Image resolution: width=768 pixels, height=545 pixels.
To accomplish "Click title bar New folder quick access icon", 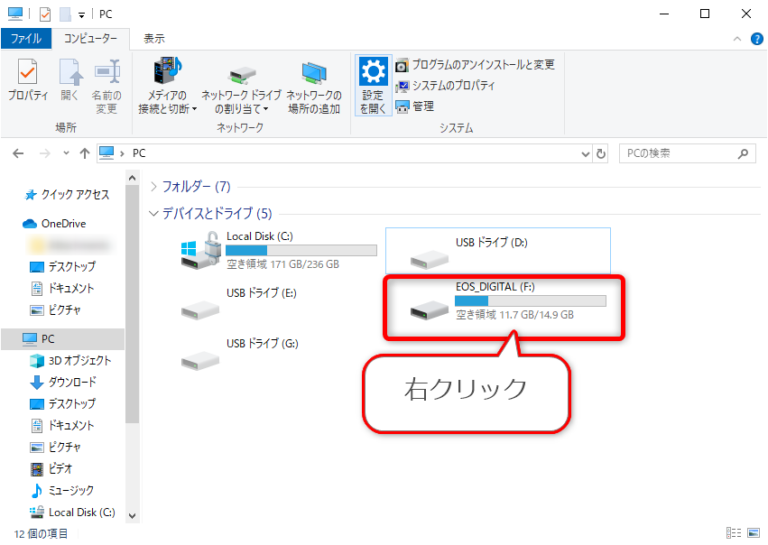I will click(65, 14).
